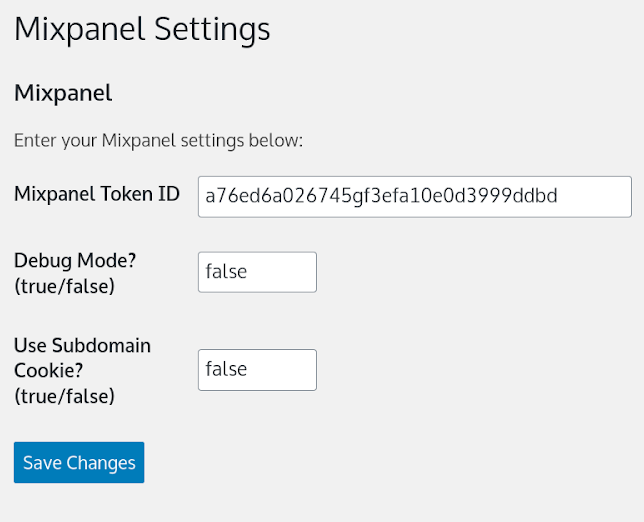This screenshot has height=522, width=644.
Task: Click "Enter your Mixpanel settings below:" text
Action: pyautogui.click(x=158, y=140)
